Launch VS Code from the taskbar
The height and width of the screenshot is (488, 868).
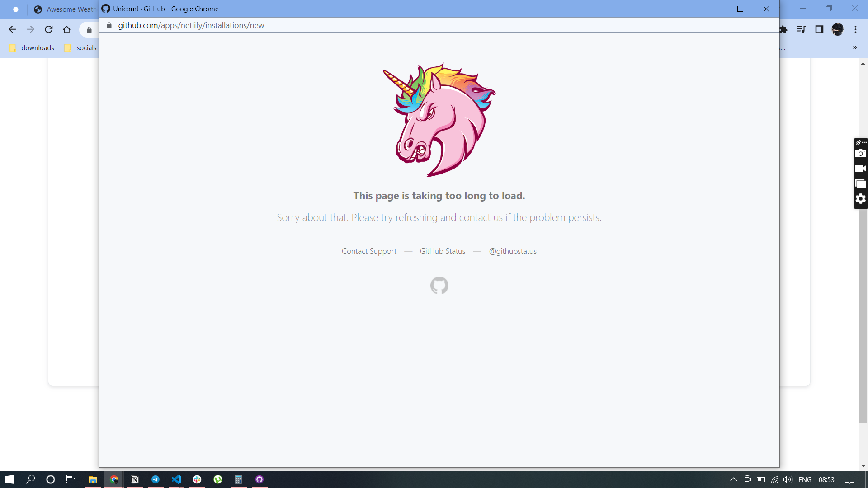(176, 479)
